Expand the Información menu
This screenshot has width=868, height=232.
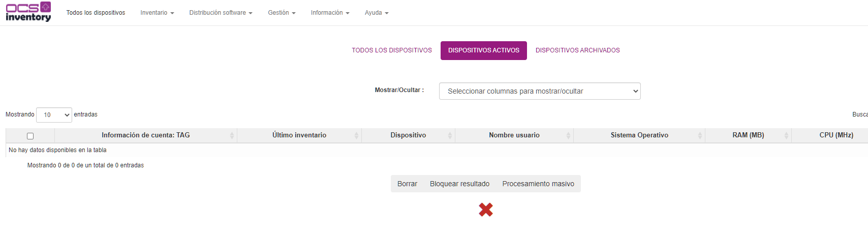click(330, 13)
